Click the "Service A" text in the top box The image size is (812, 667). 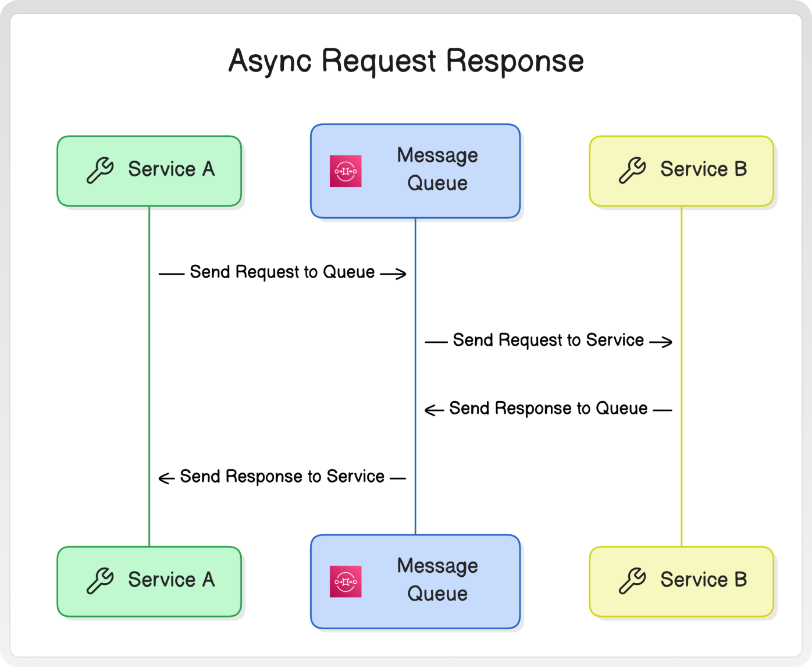pos(172,169)
